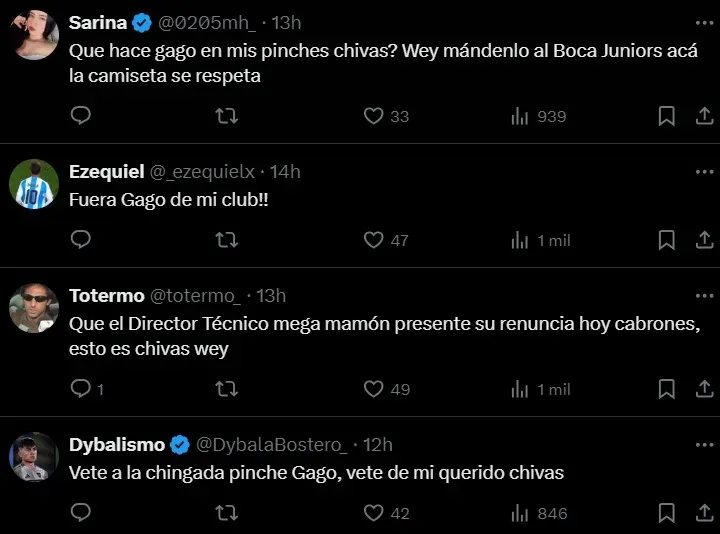Viewport: 720px width, 534px height.
Task: Open more options menu on Ezequiel's tweet
Action: click(701, 171)
